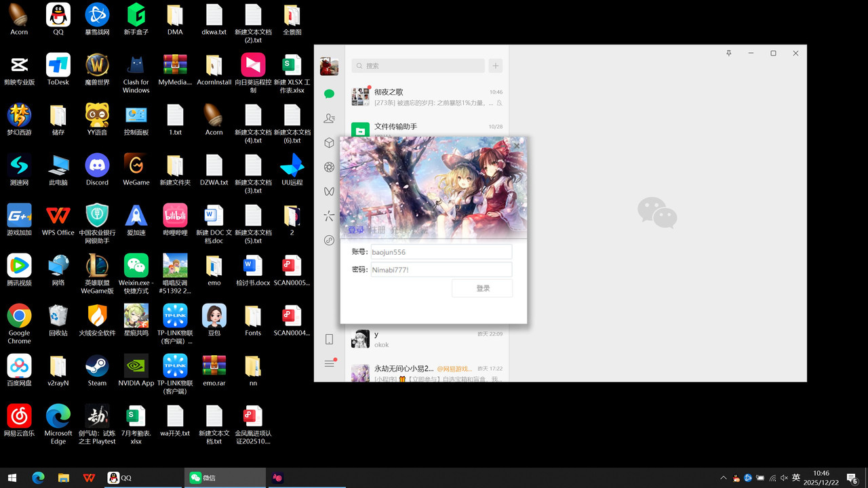Screen dimensions: 868x488
Task: Pin the WeChat window on top
Action: 729,53
